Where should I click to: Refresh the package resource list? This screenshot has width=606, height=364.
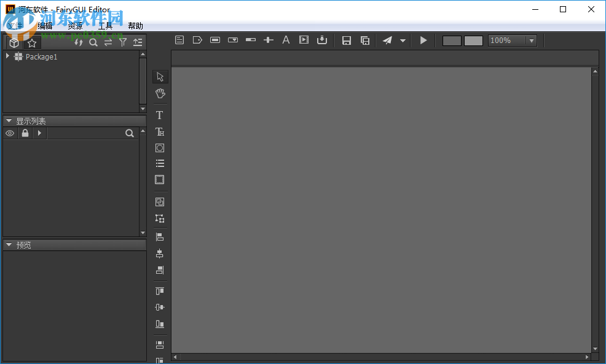click(x=79, y=42)
